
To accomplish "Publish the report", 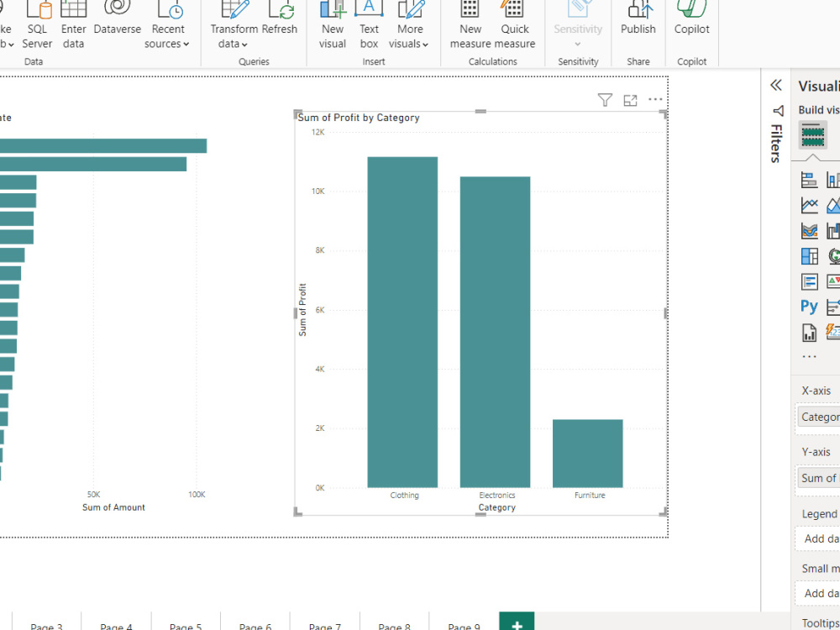I will (638, 19).
